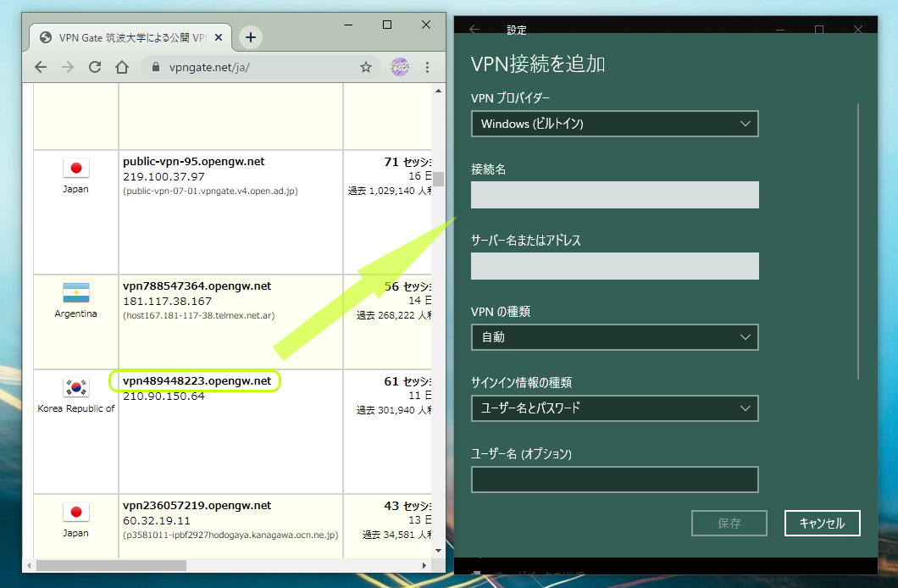Screen dimensions: 898x588
Task: Select hostname public-vpn-95.opengw.net
Action: tap(193, 162)
